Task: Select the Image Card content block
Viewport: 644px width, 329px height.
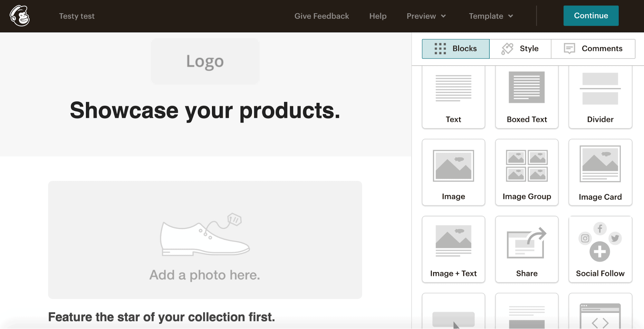Action: point(600,172)
